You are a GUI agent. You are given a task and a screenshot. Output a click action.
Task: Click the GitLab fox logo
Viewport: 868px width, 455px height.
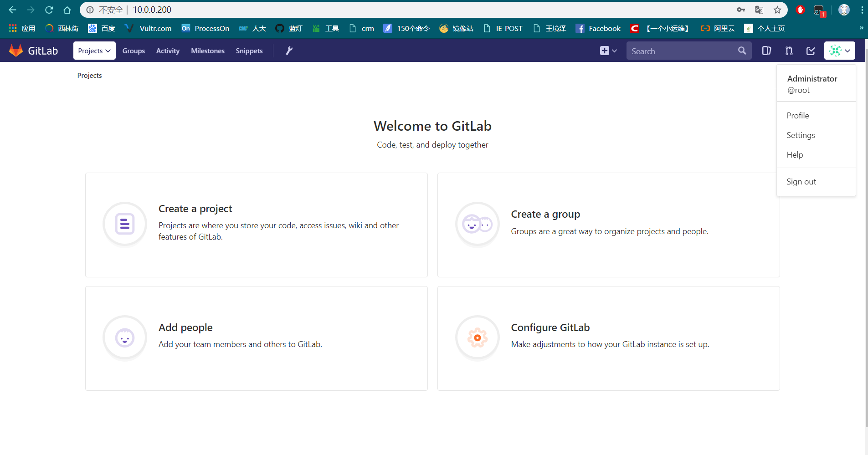(15, 50)
